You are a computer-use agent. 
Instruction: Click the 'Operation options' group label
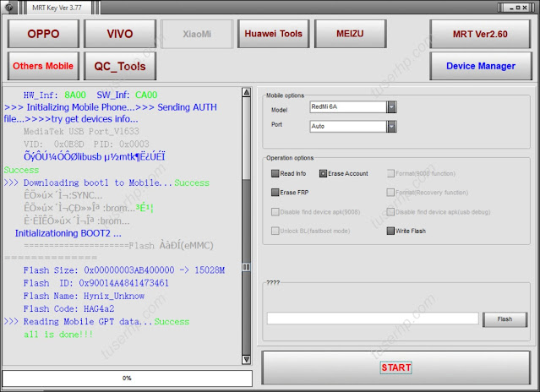pos(290,158)
